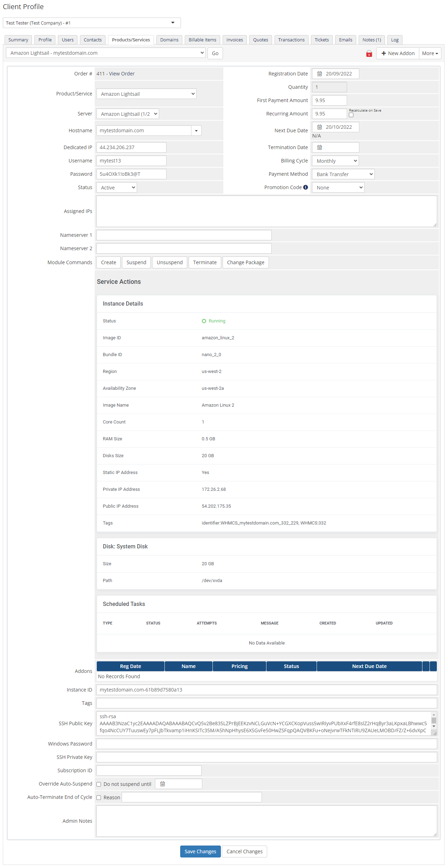Click Promotion Code info icon
447x868 pixels.
click(x=305, y=187)
